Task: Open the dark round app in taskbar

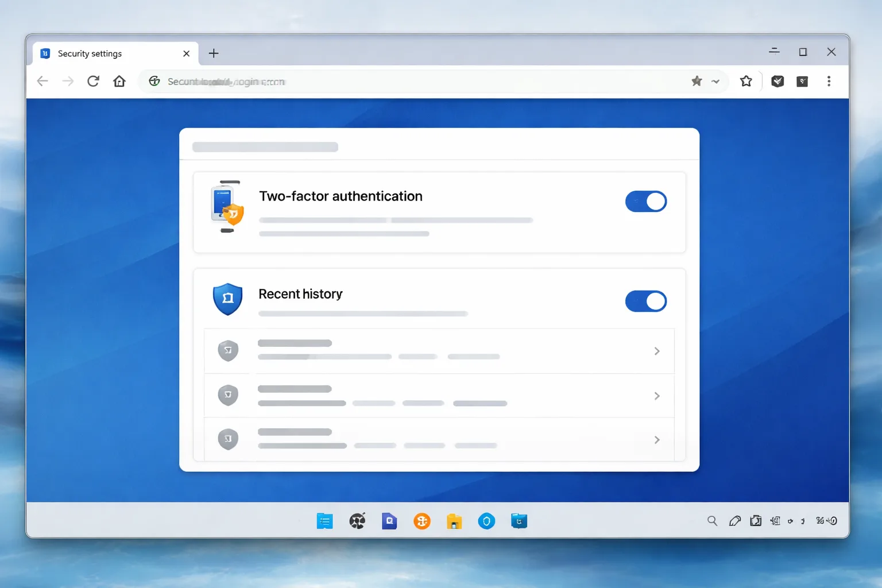Action: (357, 521)
